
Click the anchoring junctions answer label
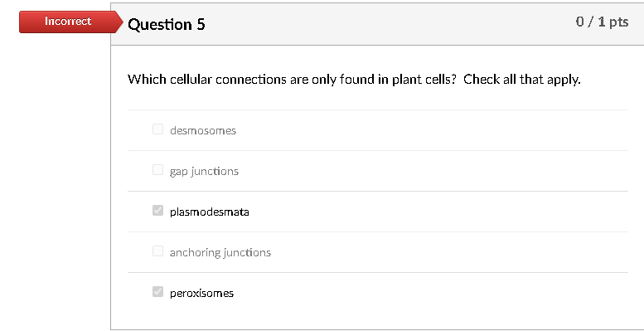[220, 252]
